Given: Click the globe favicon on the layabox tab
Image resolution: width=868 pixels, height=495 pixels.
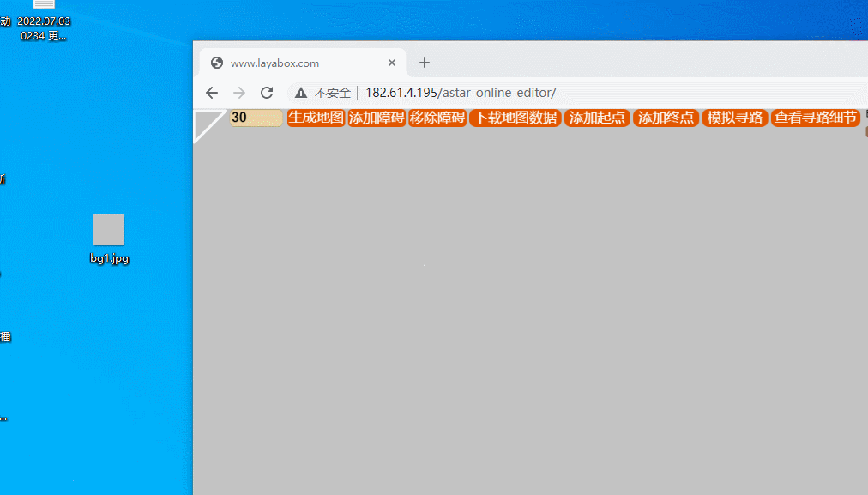Looking at the screenshot, I should tap(215, 62).
